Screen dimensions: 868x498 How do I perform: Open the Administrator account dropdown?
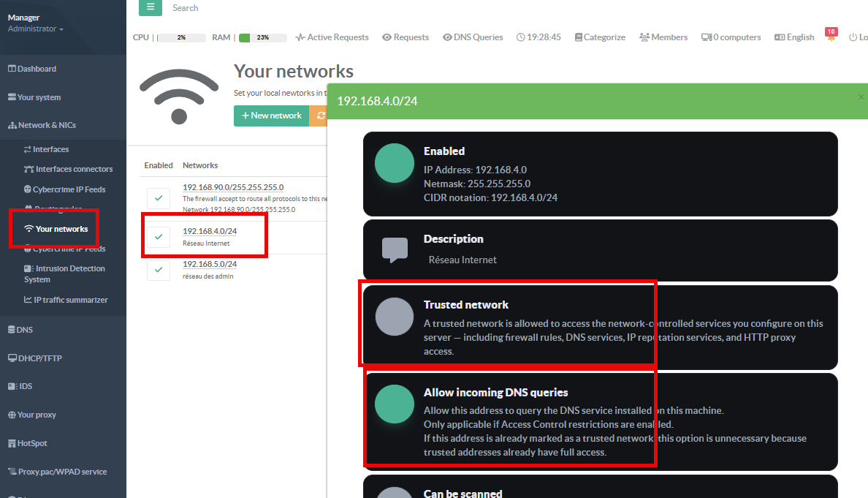click(x=35, y=29)
